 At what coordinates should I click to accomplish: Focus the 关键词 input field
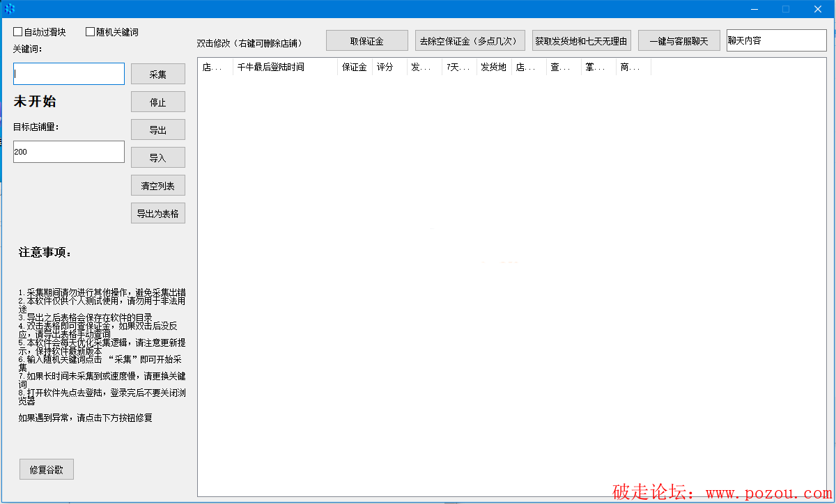coord(69,74)
